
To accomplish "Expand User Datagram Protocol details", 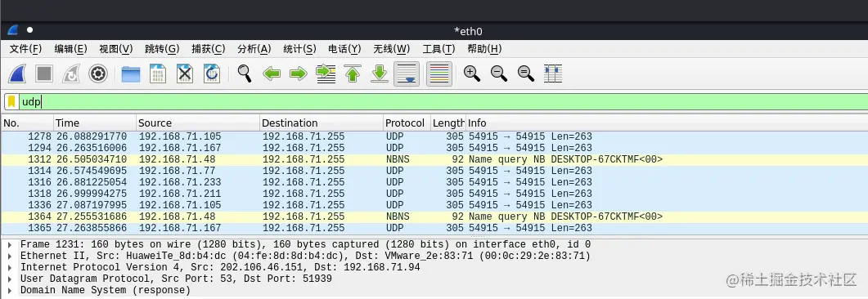I will pyautogui.click(x=10, y=279).
